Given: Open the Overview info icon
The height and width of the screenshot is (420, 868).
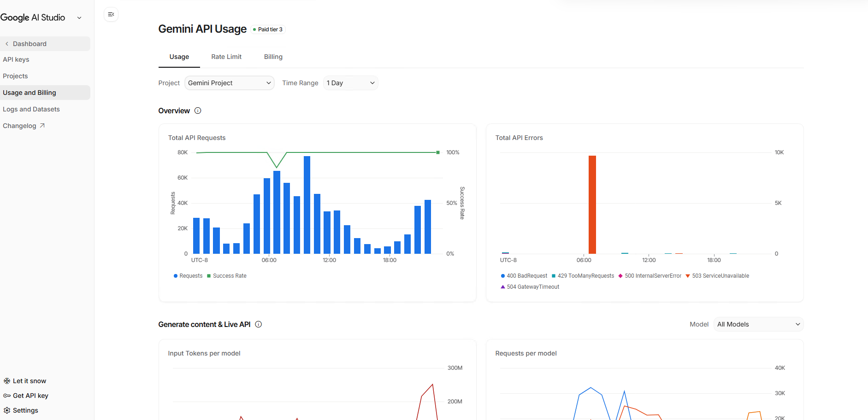Looking at the screenshot, I should [x=198, y=111].
